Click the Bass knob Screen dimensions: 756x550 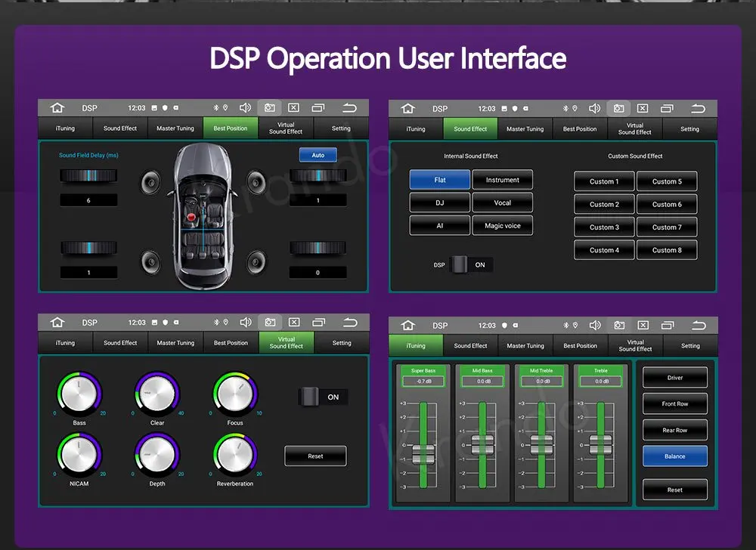point(79,394)
